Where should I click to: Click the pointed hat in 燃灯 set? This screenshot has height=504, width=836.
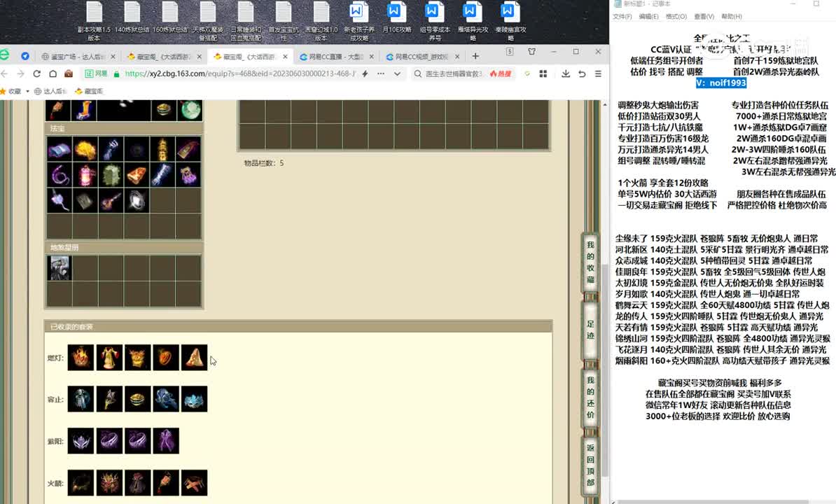coord(194,358)
